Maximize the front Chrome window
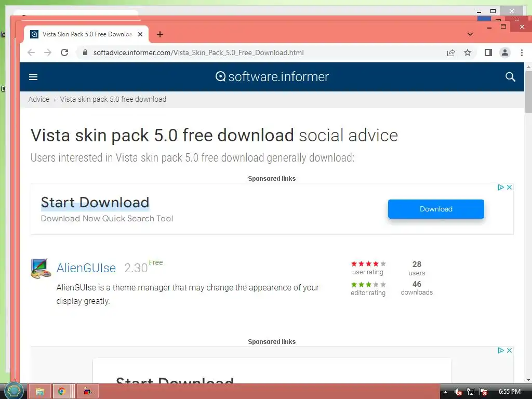Image resolution: width=532 pixels, height=399 pixels. click(503, 26)
